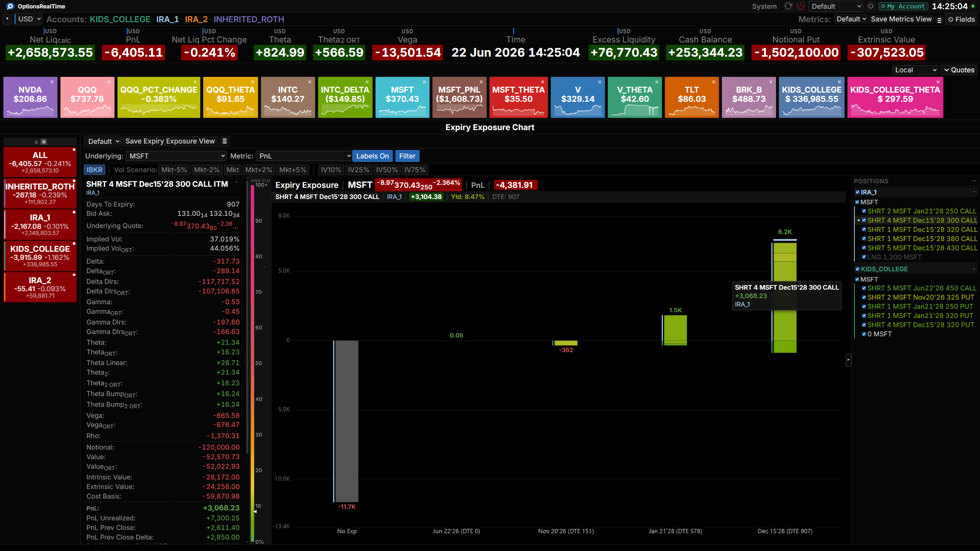This screenshot has height=551, width=980.
Task: Select the IV50% scenario tab
Action: (387, 170)
